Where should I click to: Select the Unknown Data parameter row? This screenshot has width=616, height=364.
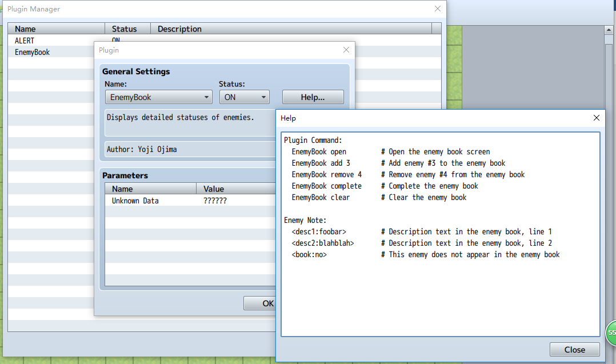point(190,201)
